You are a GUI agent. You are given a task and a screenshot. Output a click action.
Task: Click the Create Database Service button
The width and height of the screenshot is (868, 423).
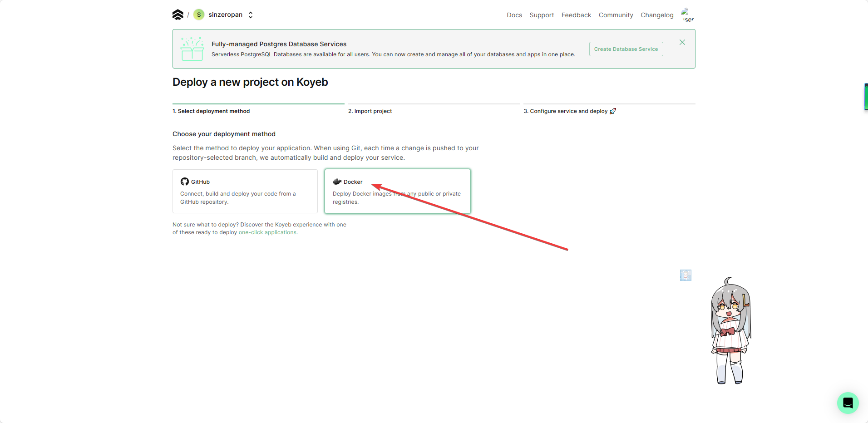626,49
